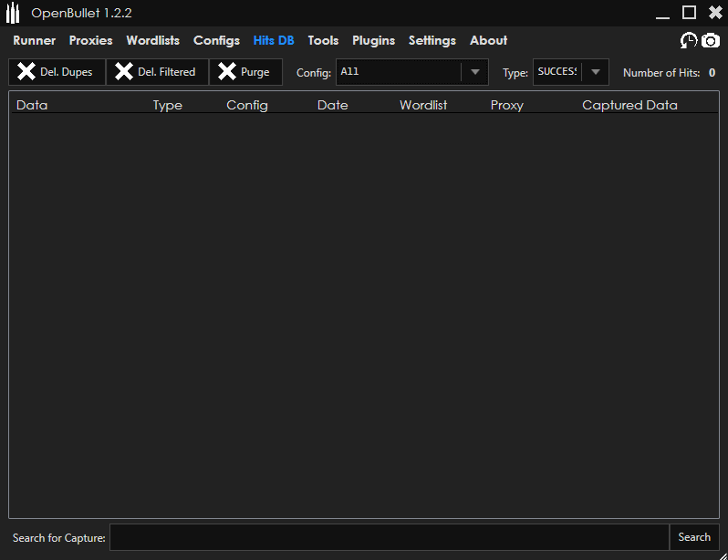Focus the Search for Capture field
728x560 pixels.
click(x=389, y=537)
